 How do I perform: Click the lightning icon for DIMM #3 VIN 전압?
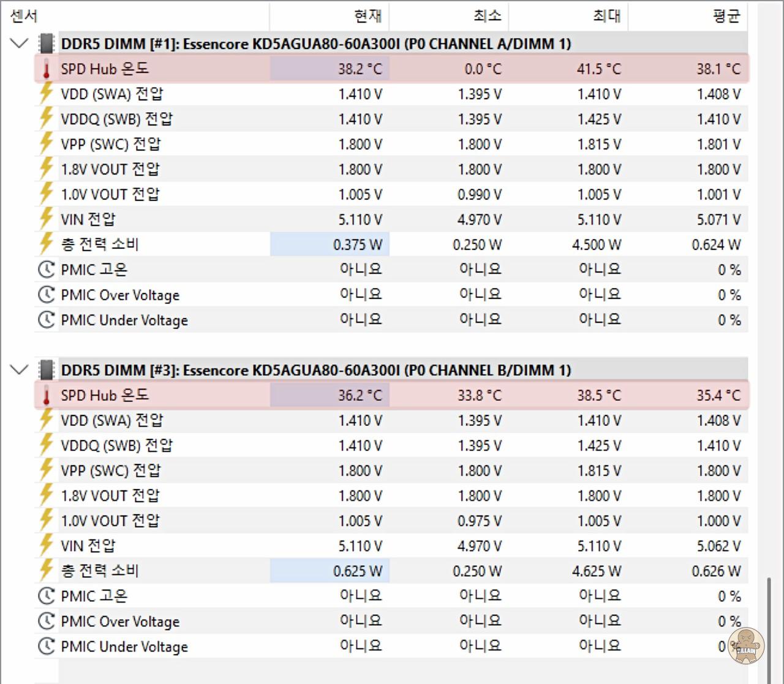(x=46, y=546)
